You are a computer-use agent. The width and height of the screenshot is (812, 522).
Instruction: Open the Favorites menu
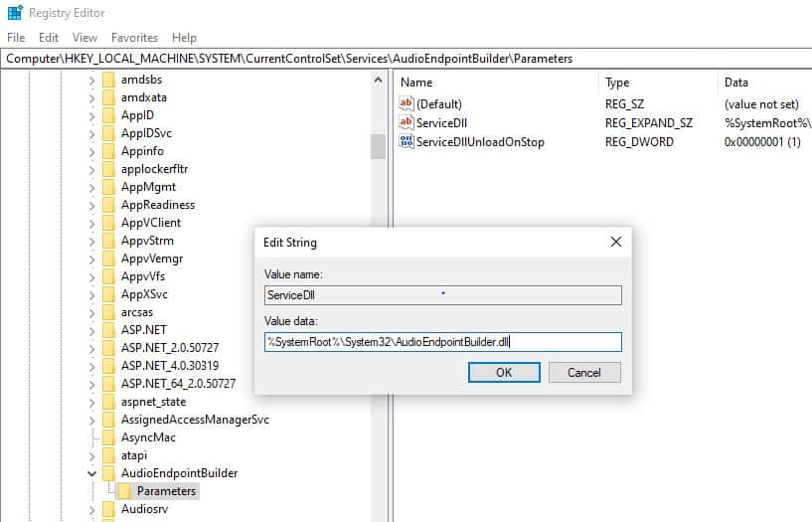point(134,38)
